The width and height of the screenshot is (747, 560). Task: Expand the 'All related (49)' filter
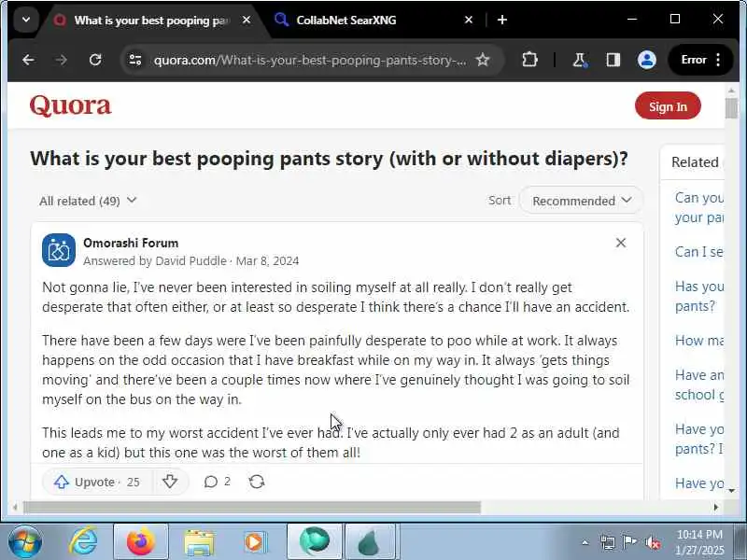click(88, 201)
